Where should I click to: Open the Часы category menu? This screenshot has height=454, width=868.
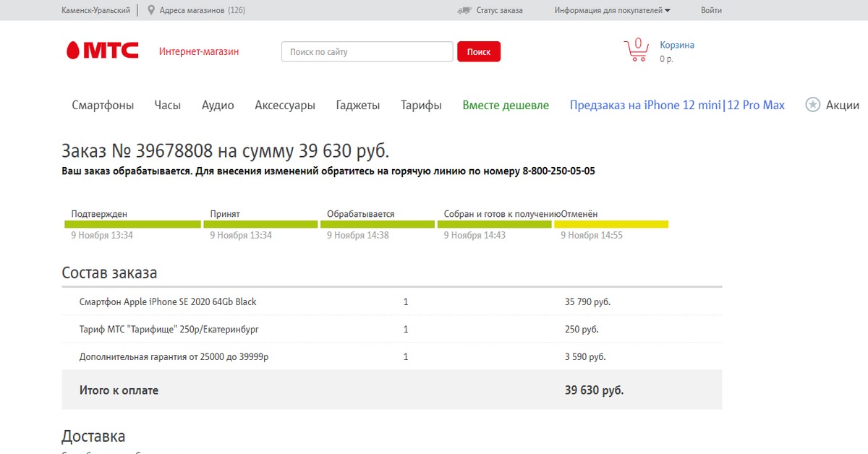click(167, 106)
